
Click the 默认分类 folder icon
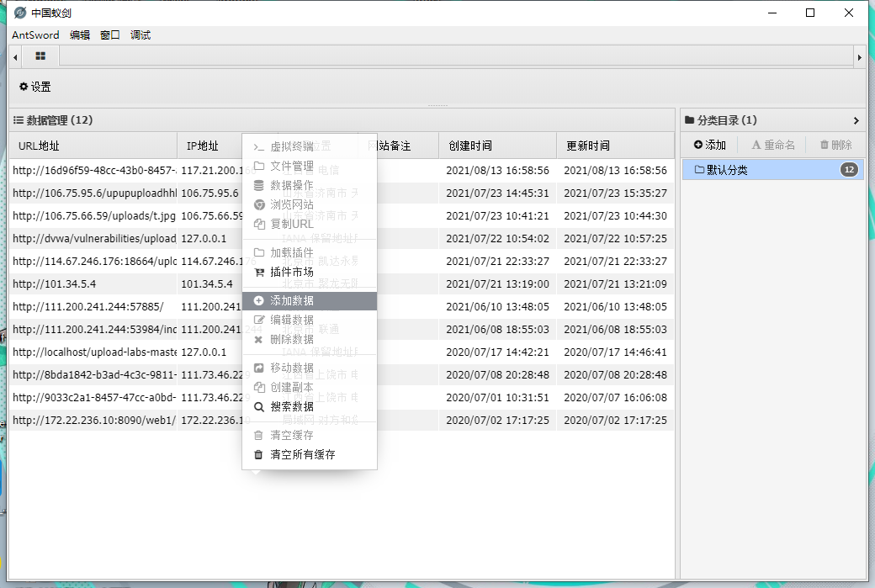pyautogui.click(x=699, y=170)
